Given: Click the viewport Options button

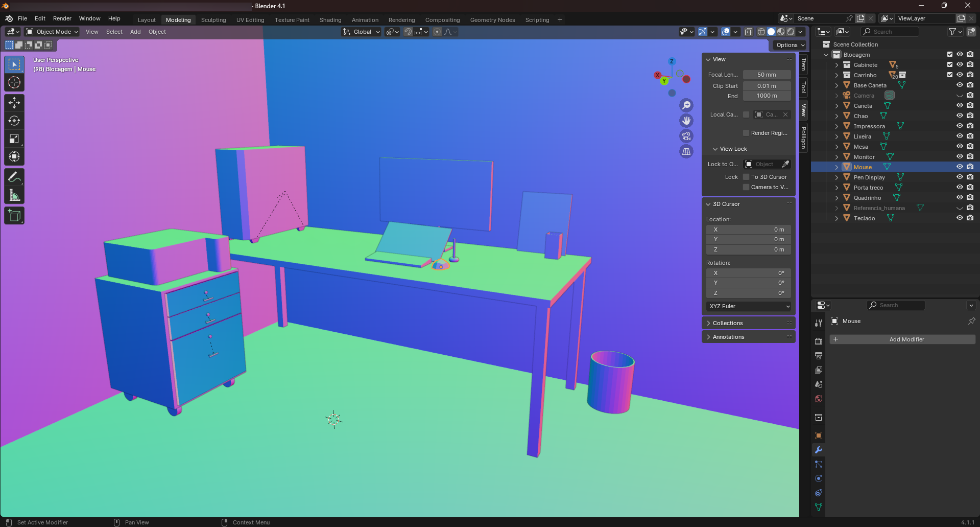Looking at the screenshot, I should pyautogui.click(x=790, y=45).
